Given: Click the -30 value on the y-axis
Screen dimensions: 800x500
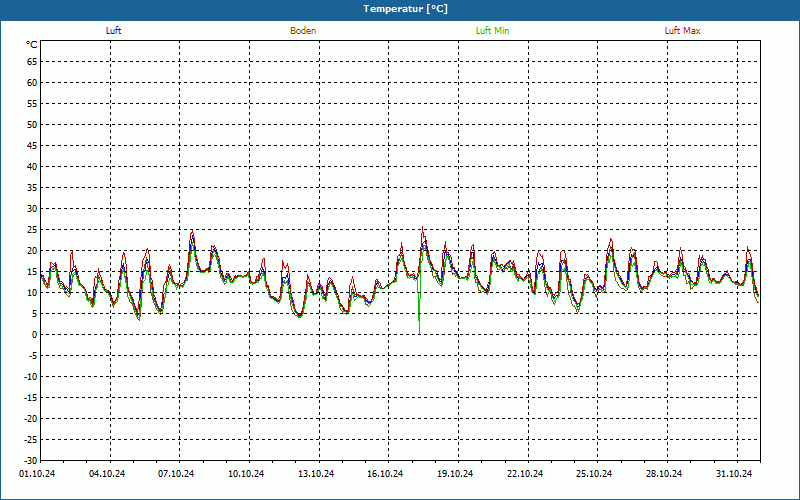Looking at the screenshot, I should 30,460.
